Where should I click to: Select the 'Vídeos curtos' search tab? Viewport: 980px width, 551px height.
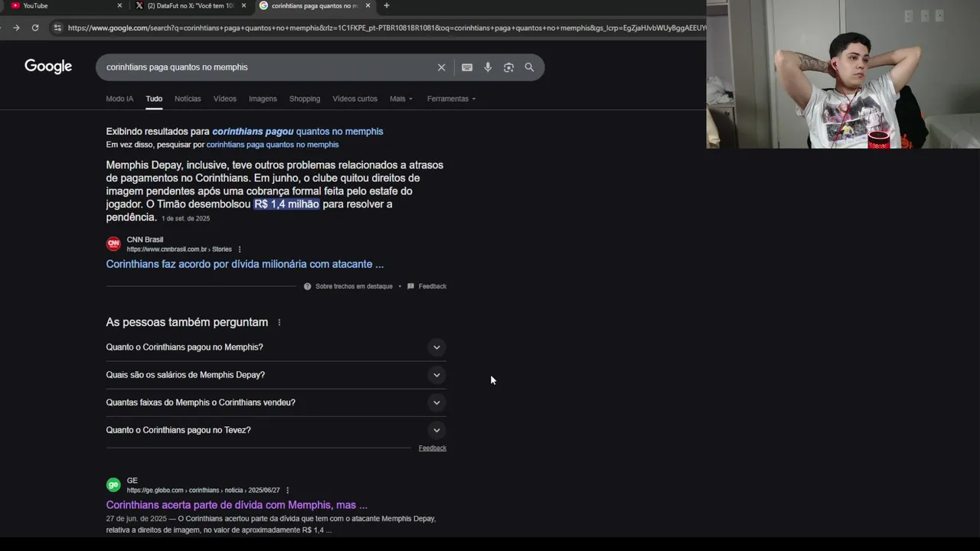[x=354, y=99]
